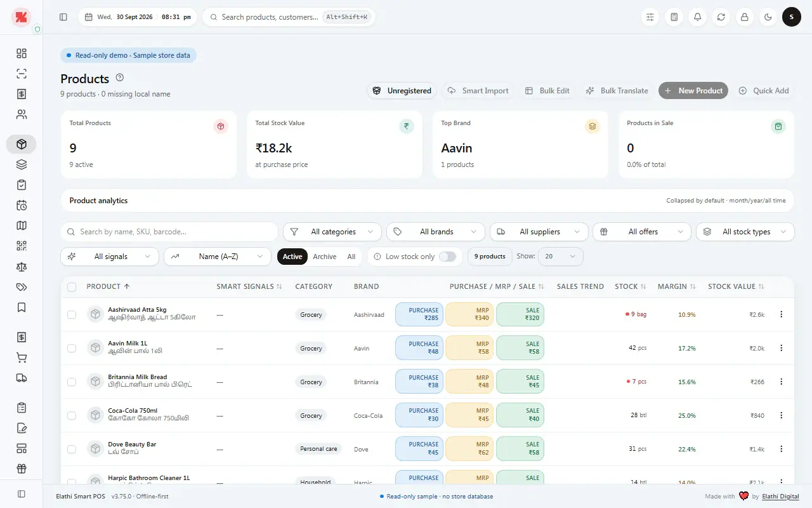Select Coca-Cola 750ml checkbox

pyautogui.click(x=72, y=415)
